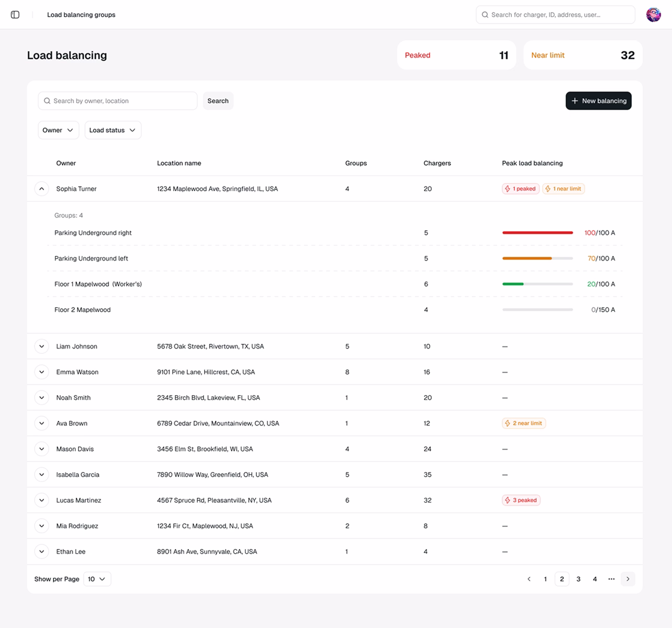This screenshot has width=672, height=628.
Task: Open the user avatar menu
Action: [653, 15]
